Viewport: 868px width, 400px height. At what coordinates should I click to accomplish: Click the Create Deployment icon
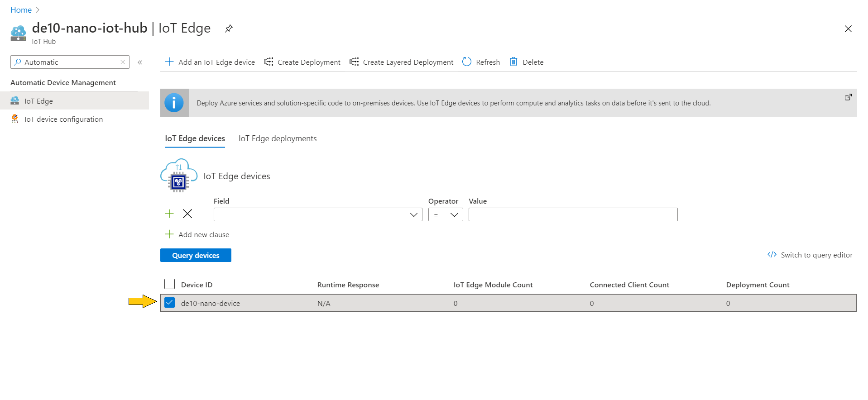[x=269, y=62]
